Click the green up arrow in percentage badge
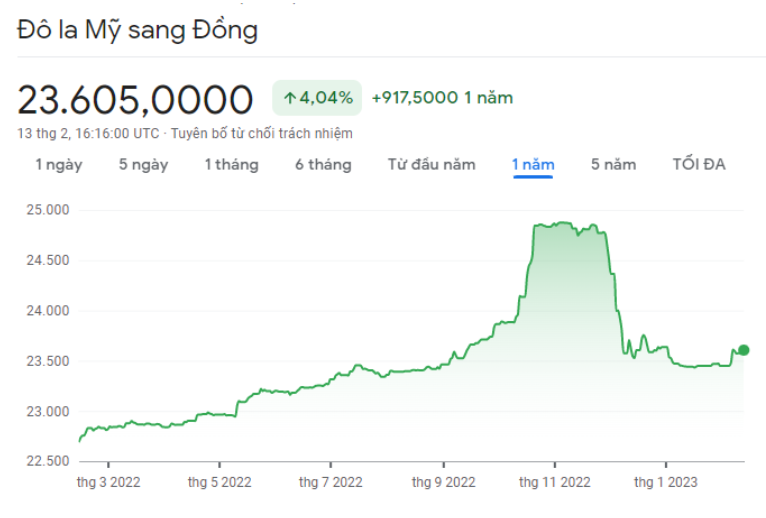Viewport: 766px width, 518px height. pyautogui.click(x=290, y=98)
